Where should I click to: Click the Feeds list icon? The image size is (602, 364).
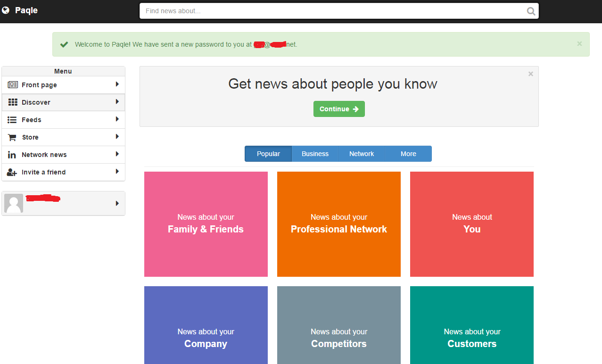coord(12,120)
